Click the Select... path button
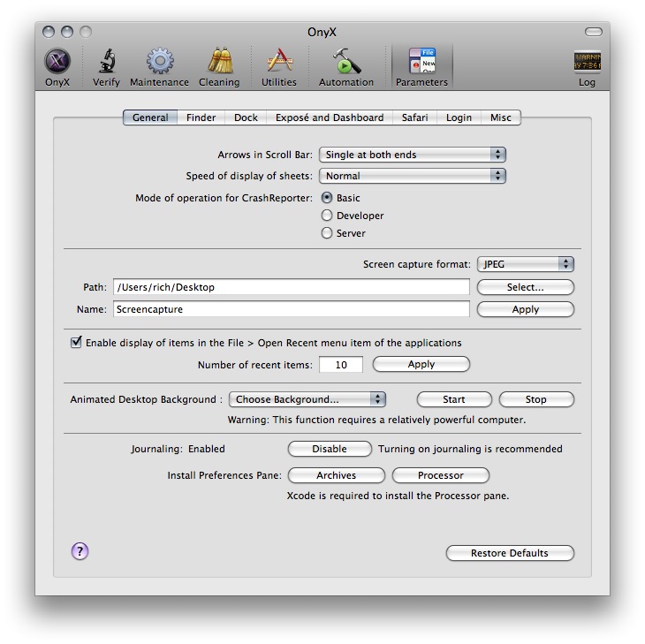645x644 pixels. click(x=526, y=287)
